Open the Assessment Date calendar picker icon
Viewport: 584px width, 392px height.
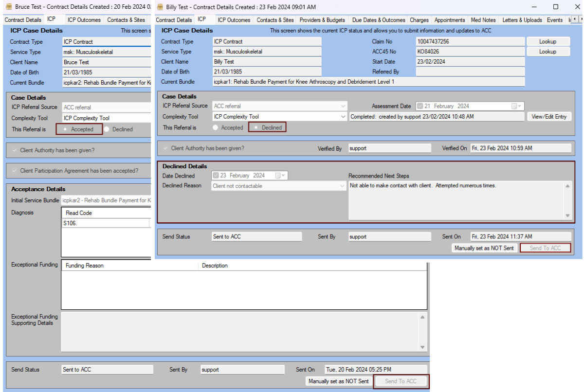514,106
